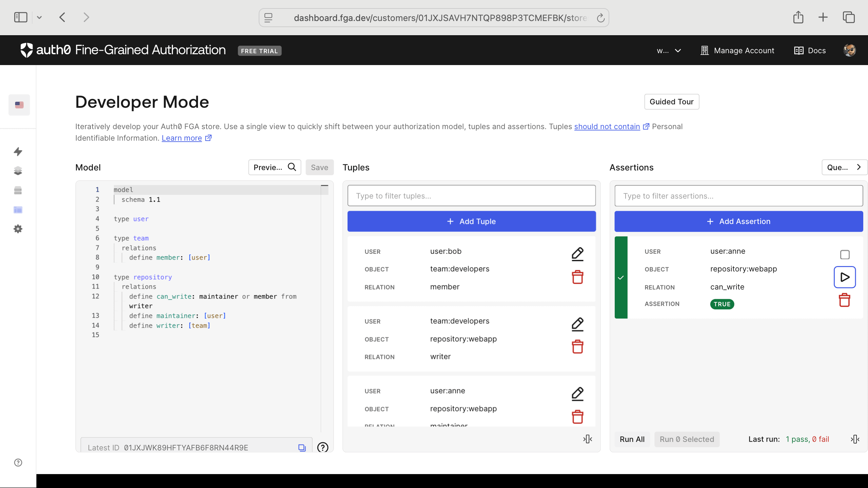Click the tuples filter field
This screenshot has height=488, width=868.
[x=471, y=196]
